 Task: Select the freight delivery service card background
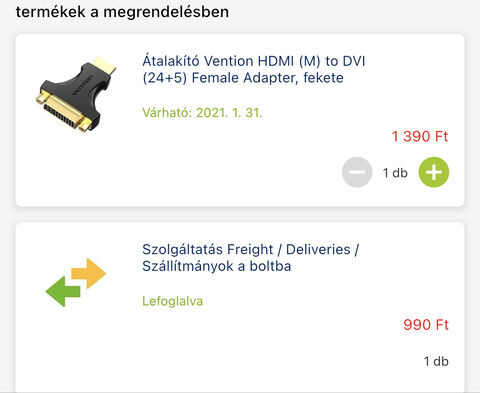click(240, 307)
